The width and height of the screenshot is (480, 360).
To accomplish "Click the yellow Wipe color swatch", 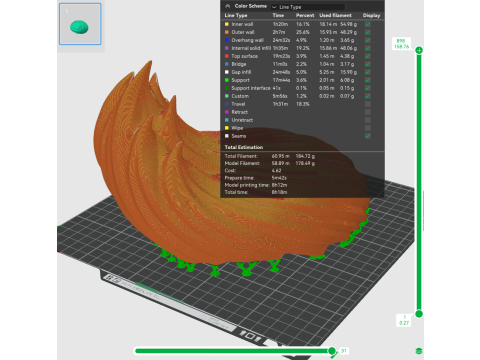I will (x=227, y=128).
